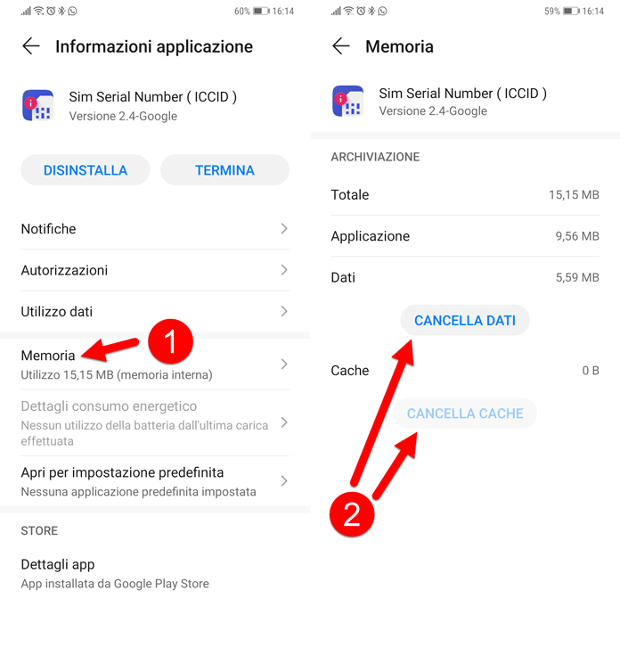This screenshot has height=672, width=620.
Task: Click red annotation circle number 1
Action: (x=170, y=340)
